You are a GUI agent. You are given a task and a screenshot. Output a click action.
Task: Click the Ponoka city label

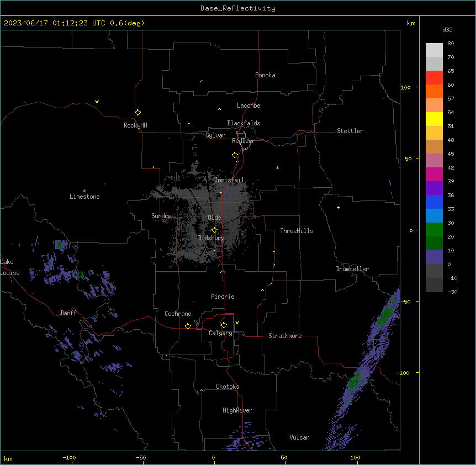tap(265, 75)
